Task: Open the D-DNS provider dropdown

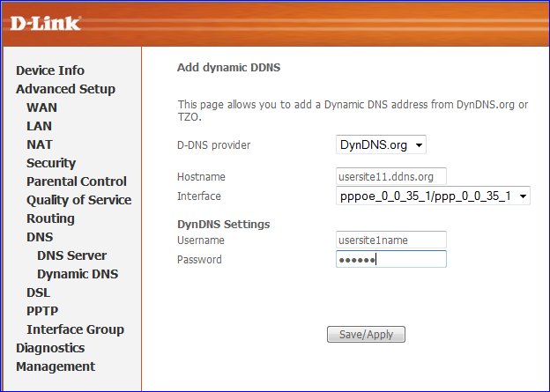Action: (381, 144)
